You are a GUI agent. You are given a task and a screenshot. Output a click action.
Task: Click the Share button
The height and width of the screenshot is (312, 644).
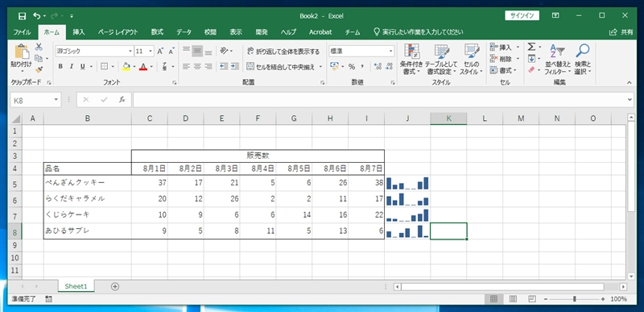pos(621,32)
